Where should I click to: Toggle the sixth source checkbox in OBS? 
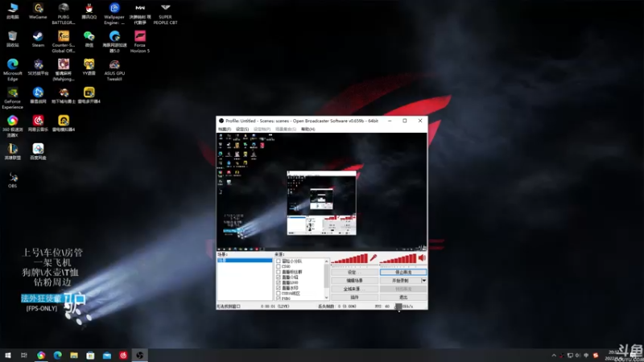278,288
